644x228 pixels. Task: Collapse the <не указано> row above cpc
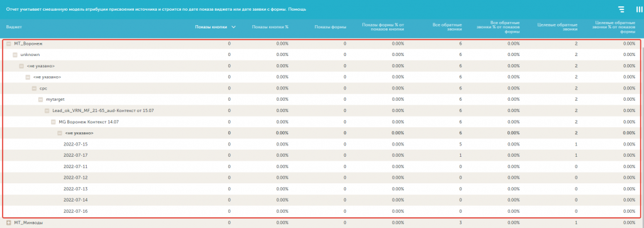tap(28, 77)
